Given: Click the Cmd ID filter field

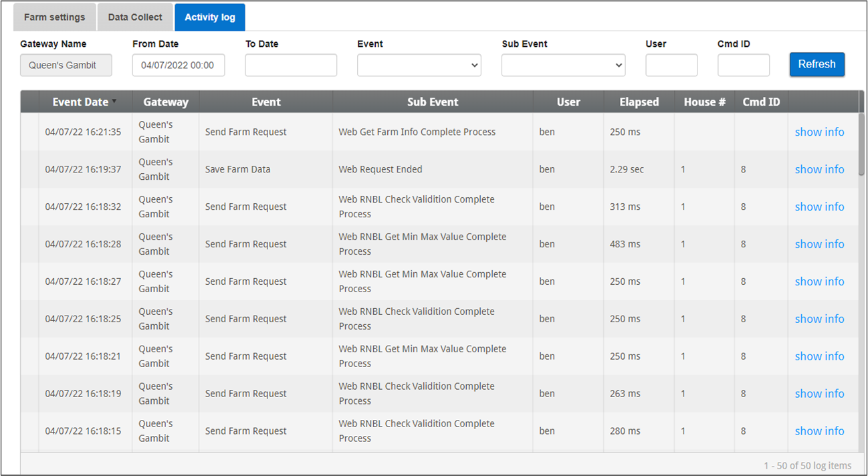Looking at the screenshot, I should tap(744, 66).
